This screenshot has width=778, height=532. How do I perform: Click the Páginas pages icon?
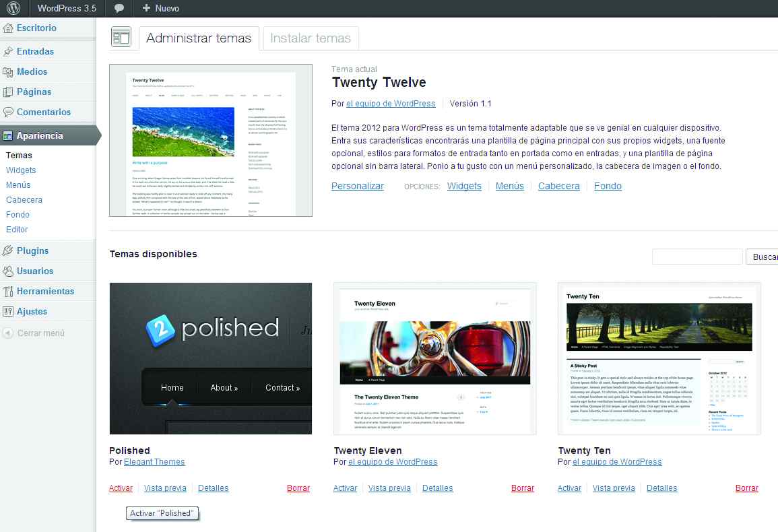[8, 92]
